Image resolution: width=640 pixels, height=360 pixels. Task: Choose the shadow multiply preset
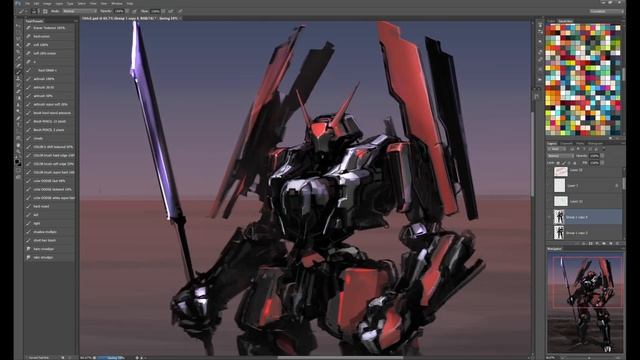50,232
